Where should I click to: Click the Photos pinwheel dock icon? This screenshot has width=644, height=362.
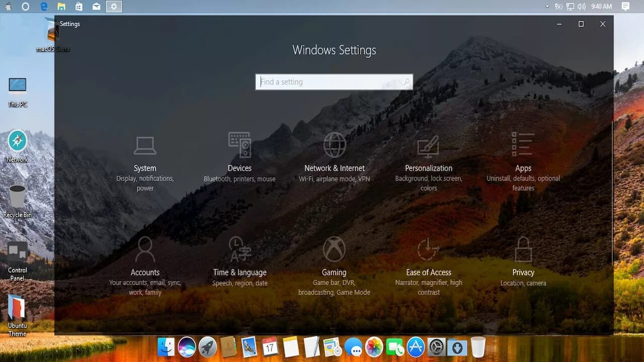[374, 347]
